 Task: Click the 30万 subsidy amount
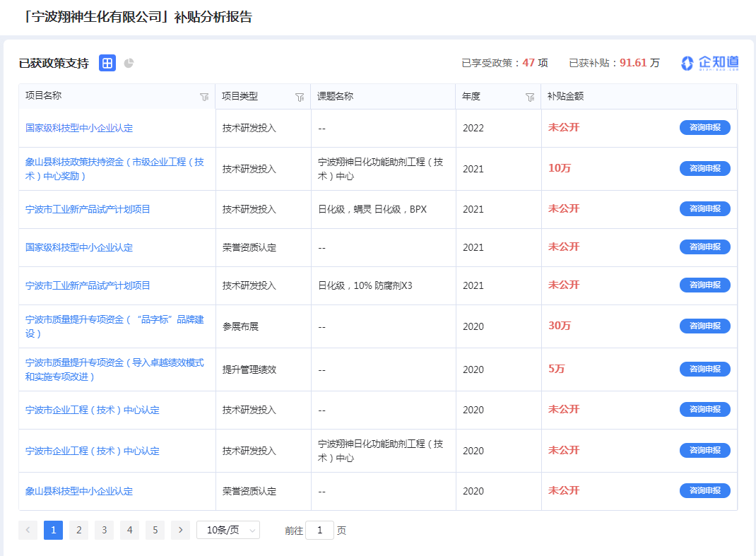pos(560,326)
